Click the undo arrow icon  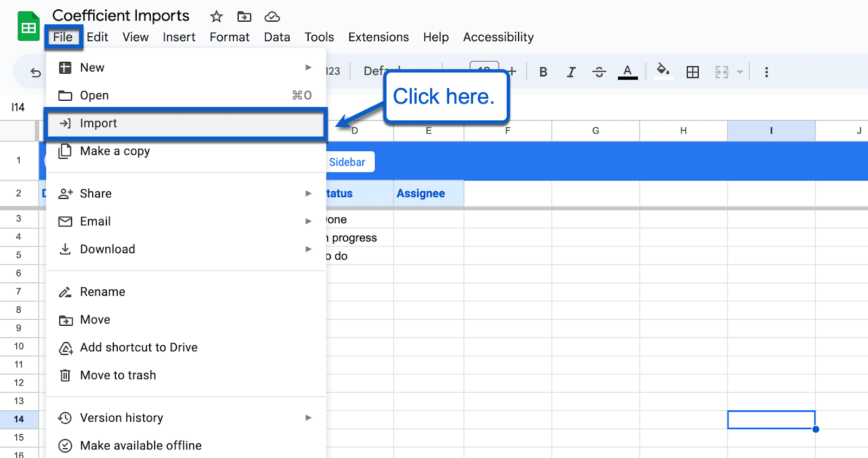tap(36, 72)
